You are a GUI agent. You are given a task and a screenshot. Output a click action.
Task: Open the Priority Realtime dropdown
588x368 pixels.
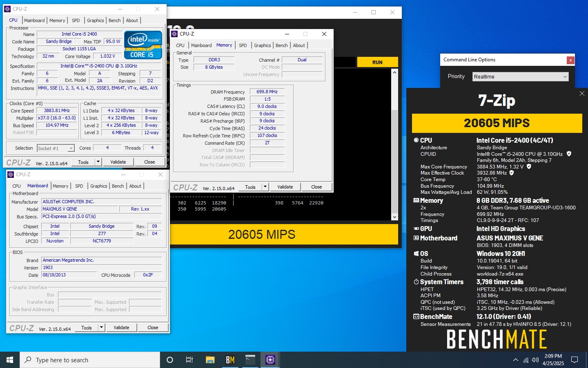[521, 76]
